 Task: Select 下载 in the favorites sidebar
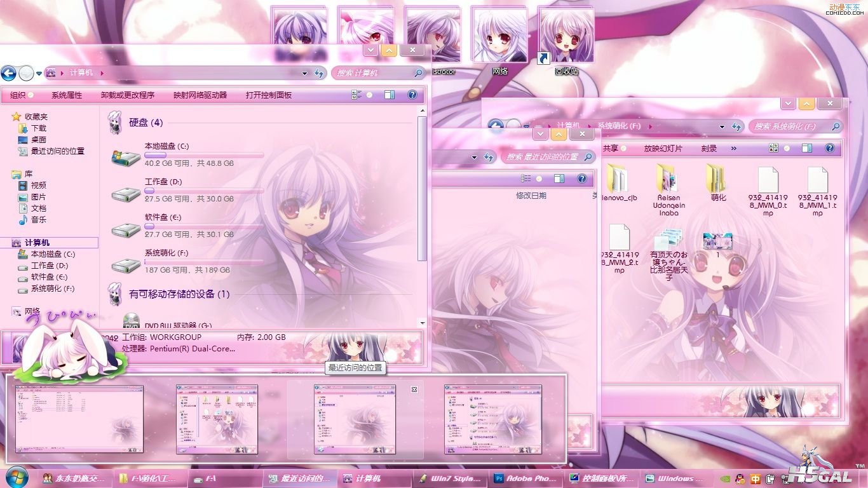click(x=38, y=128)
